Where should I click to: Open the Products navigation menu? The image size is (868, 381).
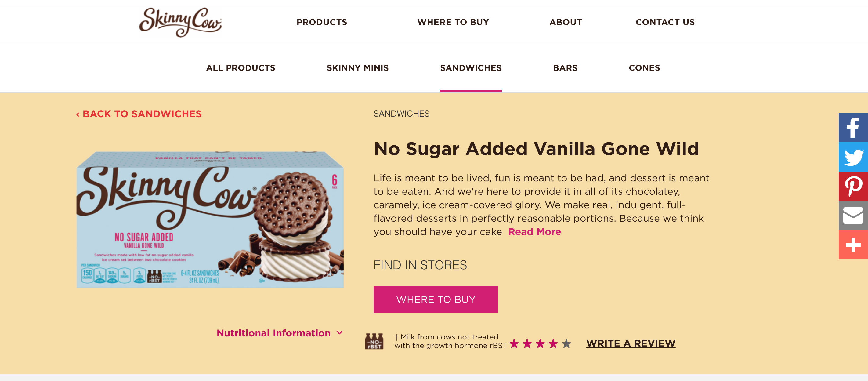pos(321,22)
